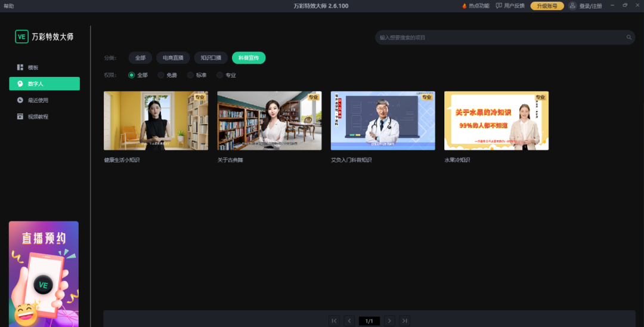644x327 pixels.
Task: Select the 免费 permission radio button
Action: coord(161,75)
